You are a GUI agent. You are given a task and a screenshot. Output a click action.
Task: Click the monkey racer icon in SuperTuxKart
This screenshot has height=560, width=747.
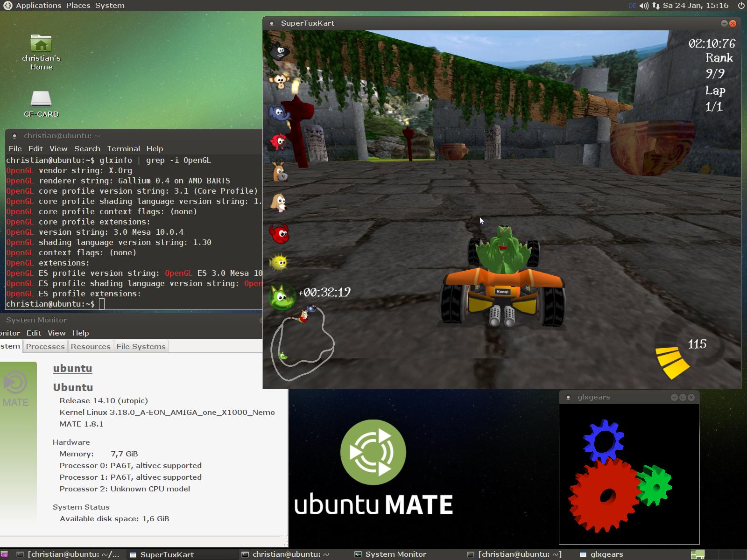tap(279, 81)
